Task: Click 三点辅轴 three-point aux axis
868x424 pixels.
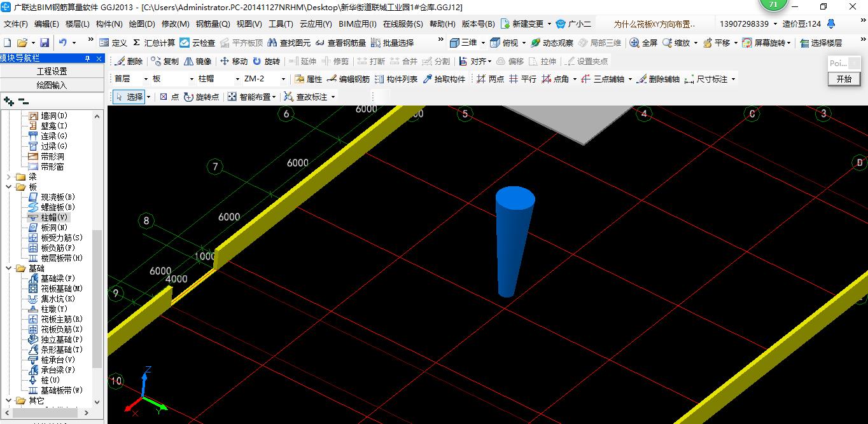Action: (x=603, y=79)
